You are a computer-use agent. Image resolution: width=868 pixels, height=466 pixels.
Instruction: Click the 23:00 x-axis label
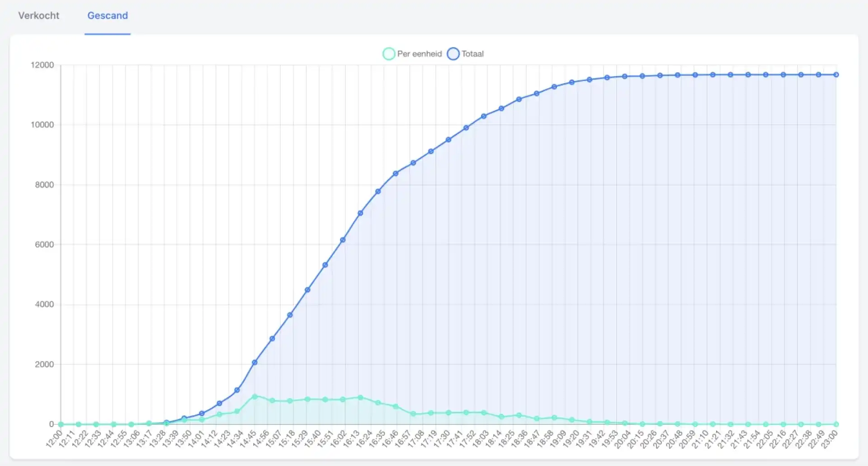(x=830, y=439)
